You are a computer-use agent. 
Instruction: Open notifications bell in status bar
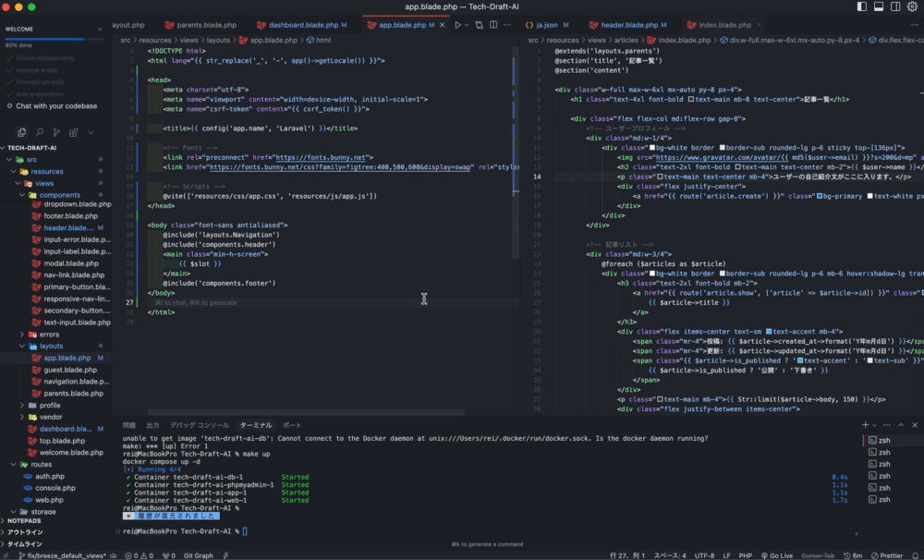(916, 556)
